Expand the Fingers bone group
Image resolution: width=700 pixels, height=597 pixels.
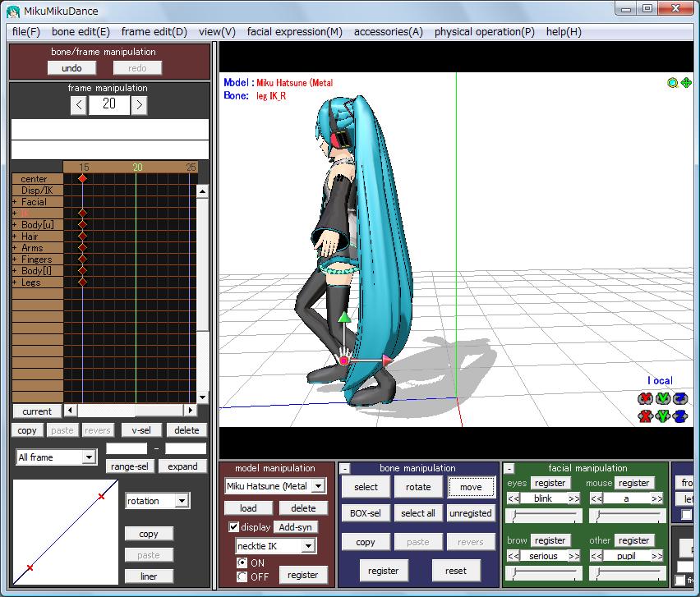pyautogui.click(x=15, y=259)
